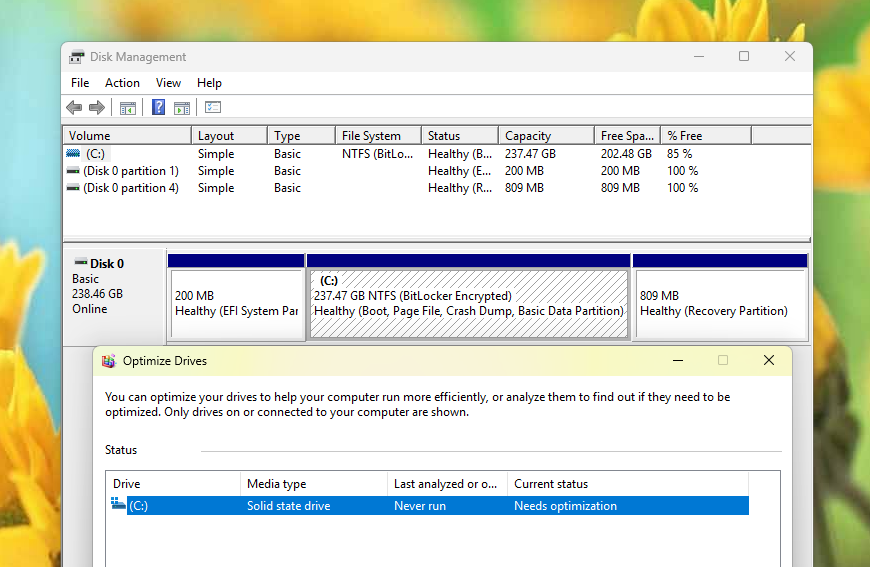Image resolution: width=870 pixels, height=567 pixels.
Task: Open the View menu
Action: point(168,83)
